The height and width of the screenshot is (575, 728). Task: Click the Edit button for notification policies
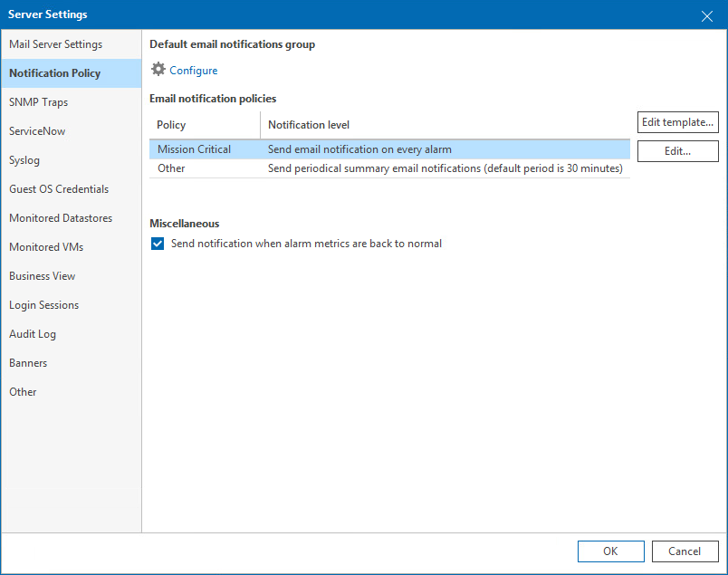[x=677, y=150]
